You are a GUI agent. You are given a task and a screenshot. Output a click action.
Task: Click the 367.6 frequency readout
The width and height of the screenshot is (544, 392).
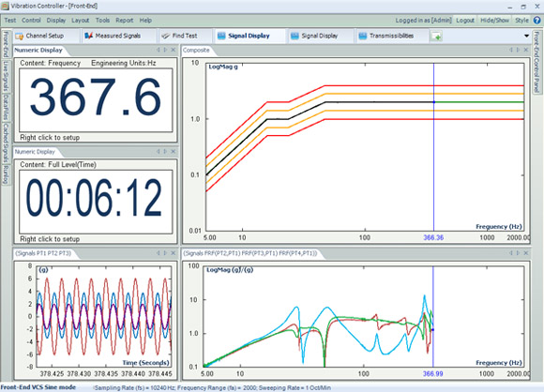click(x=96, y=98)
